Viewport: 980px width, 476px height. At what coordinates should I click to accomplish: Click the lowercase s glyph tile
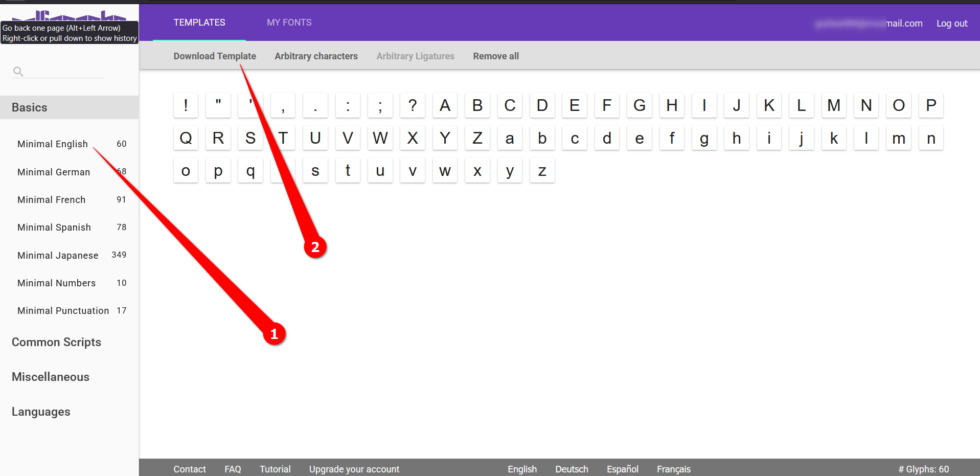(315, 171)
